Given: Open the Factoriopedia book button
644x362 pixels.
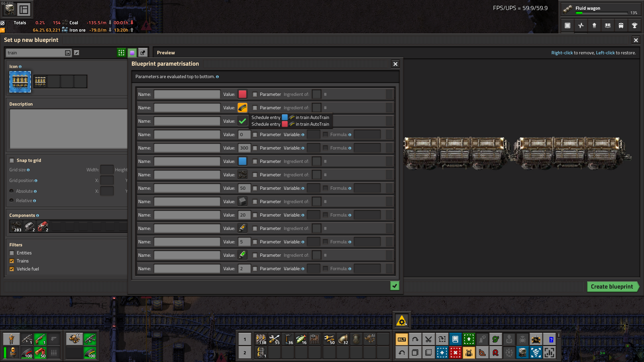Looking at the screenshot, I should (x=608, y=25).
